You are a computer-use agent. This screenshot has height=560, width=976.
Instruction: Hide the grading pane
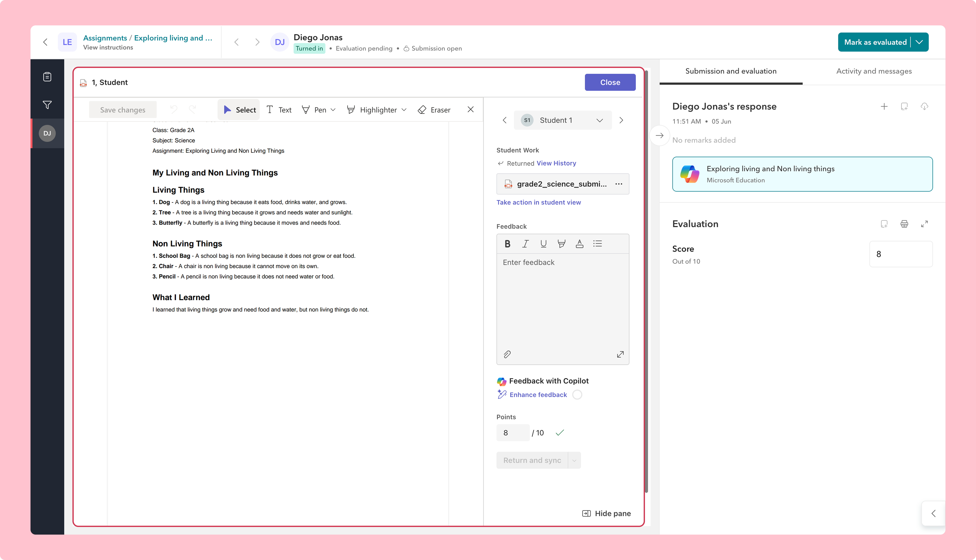tap(607, 513)
